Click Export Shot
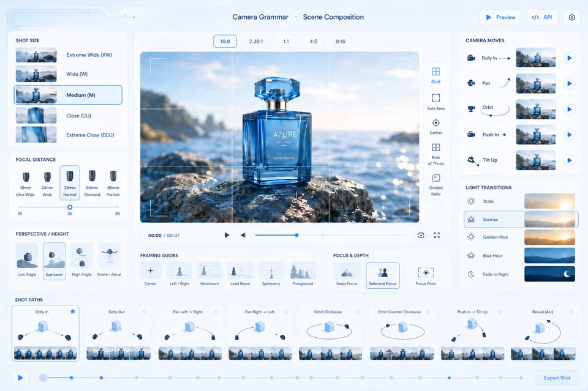The width and height of the screenshot is (588, 391). click(x=557, y=378)
